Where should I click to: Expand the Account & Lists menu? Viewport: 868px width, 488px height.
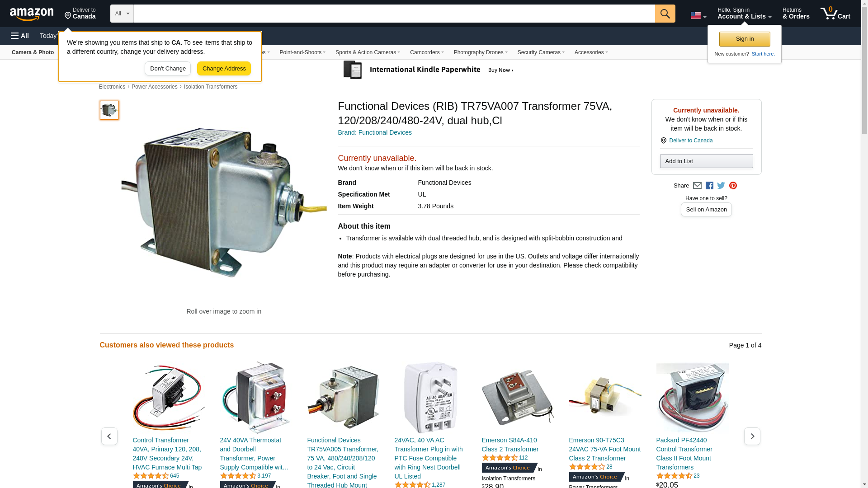point(744,14)
